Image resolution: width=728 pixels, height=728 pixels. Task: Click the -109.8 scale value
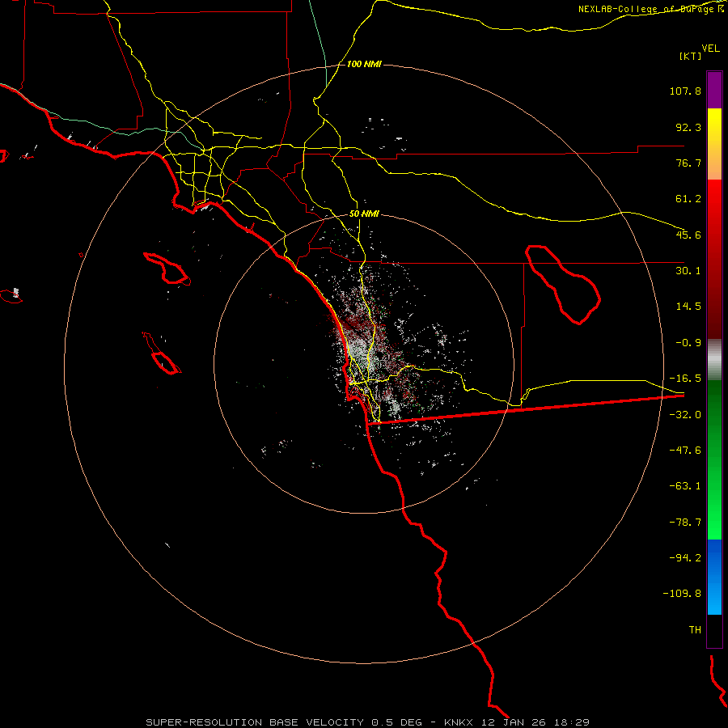[x=683, y=594]
